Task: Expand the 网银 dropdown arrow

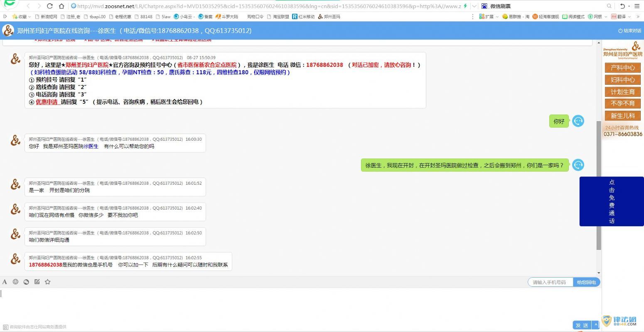Action: pyautogui.click(x=605, y=17)
